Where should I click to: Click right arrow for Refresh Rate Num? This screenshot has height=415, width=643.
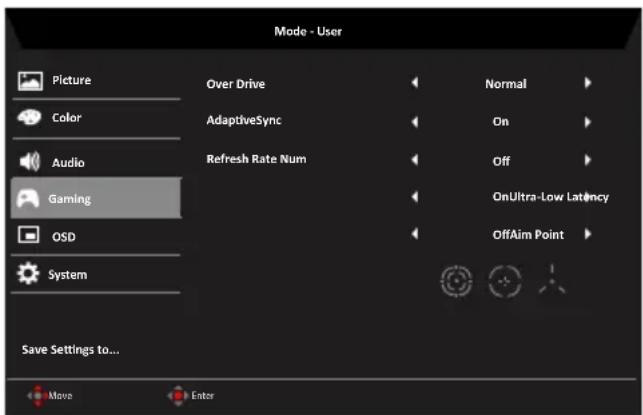pyautogui.click(x=588, y=160)
